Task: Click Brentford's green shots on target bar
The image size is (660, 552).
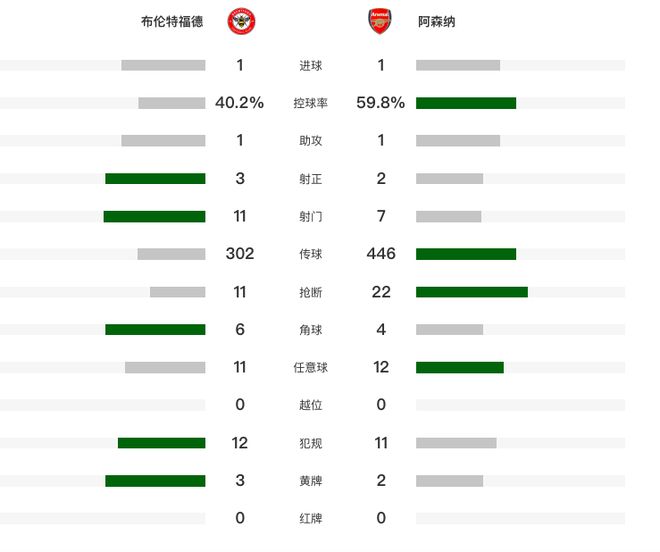Action: [x=155, y=179]
